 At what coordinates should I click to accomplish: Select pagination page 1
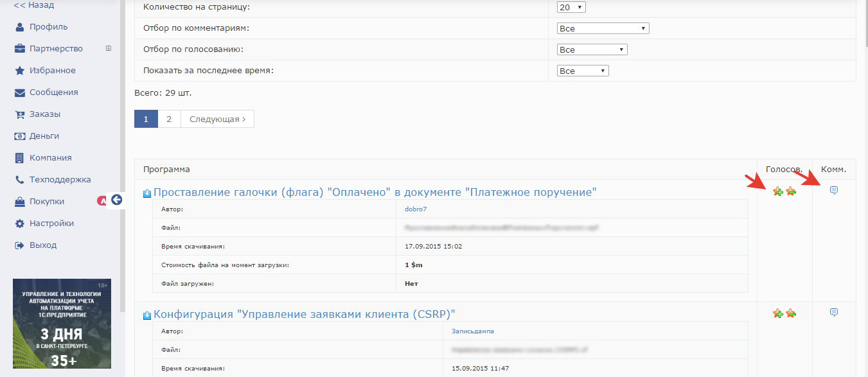tap(146, 119)
